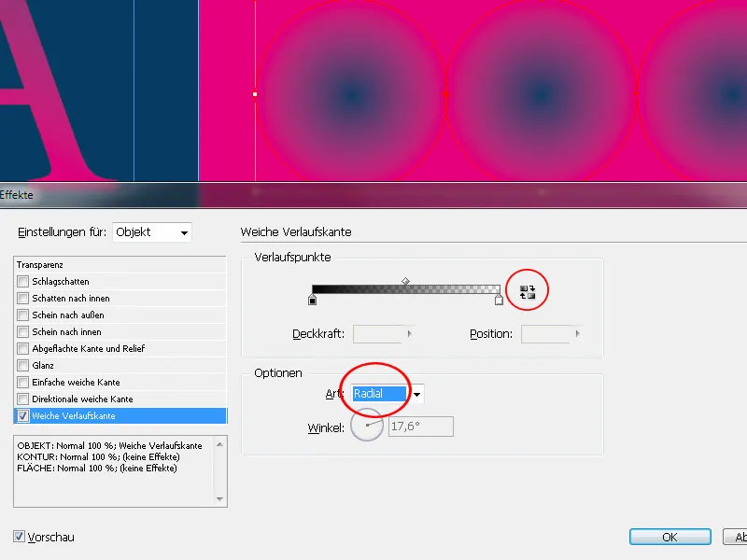This screenshot has height=560, width=747.
Task: Click the gradient midpoint diamond marker
Action: (x=405, y=282)
